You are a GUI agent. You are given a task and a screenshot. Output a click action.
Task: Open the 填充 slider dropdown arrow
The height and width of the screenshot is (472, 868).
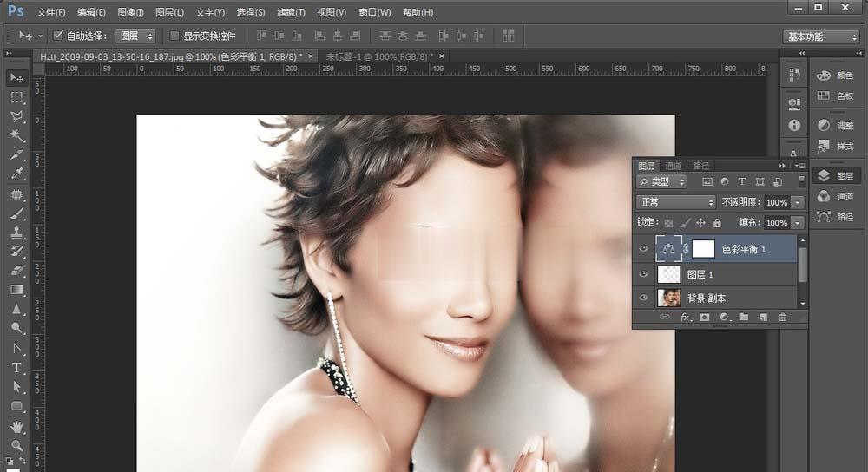point(798,222)
